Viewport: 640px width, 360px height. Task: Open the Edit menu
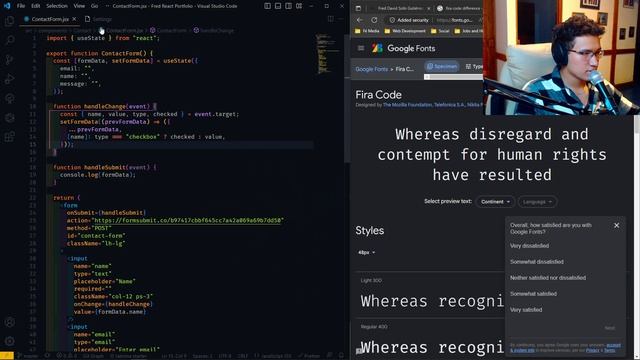coord(36,6)
